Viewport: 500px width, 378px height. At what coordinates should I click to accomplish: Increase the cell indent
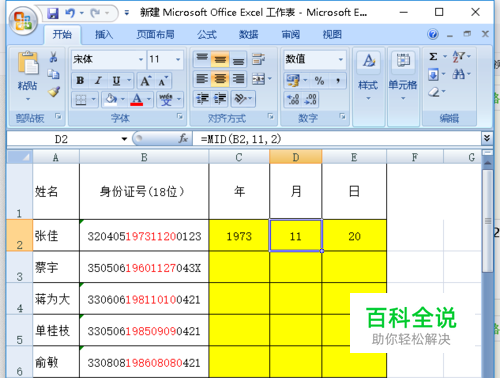tap(220, 99)
